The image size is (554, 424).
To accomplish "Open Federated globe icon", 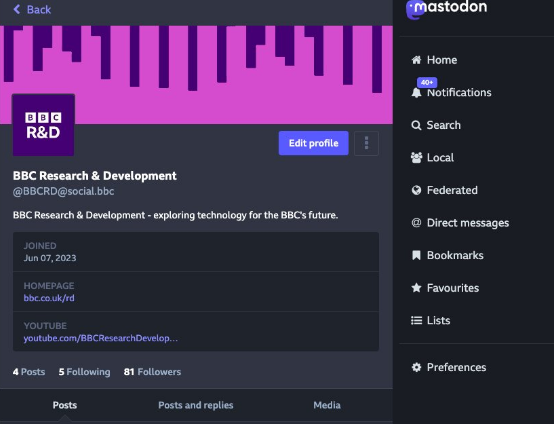I will pyautogui.click(x=417, y=190).
